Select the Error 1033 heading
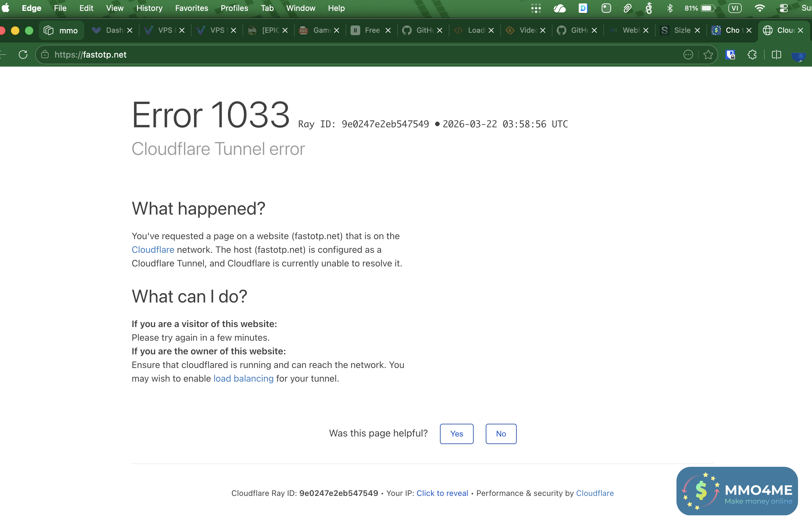 pos(210,115)
